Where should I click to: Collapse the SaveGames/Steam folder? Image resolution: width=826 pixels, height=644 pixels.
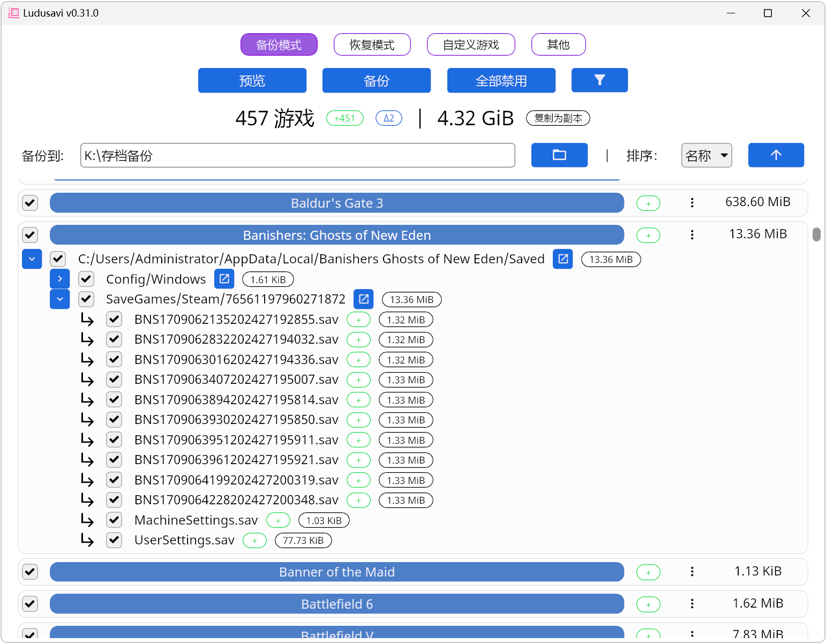60,299
